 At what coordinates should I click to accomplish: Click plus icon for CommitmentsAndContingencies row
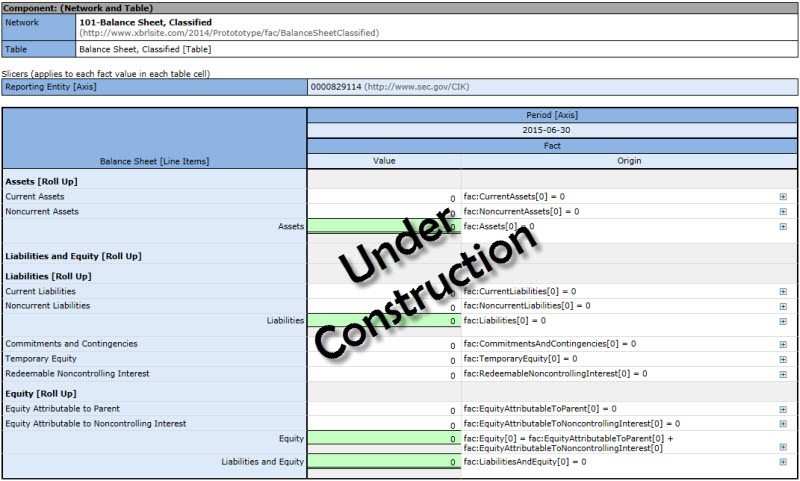(783, 344)
